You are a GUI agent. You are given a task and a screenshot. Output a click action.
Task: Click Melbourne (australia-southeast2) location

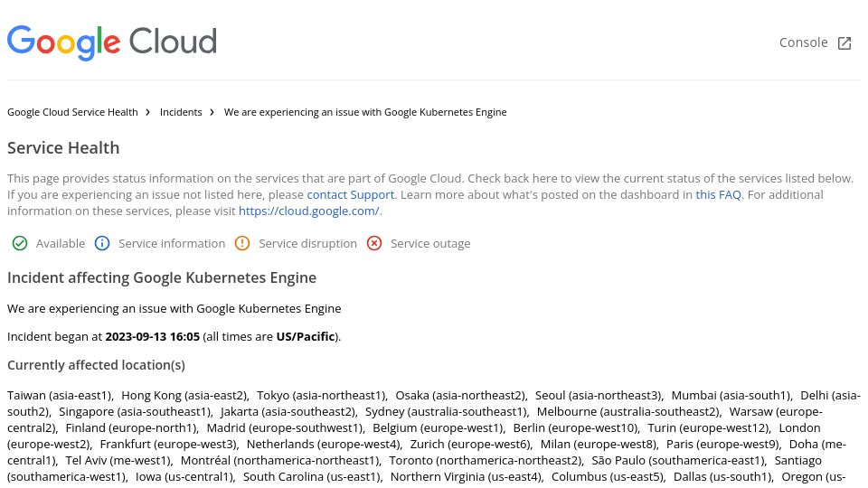tap(629, 412)
